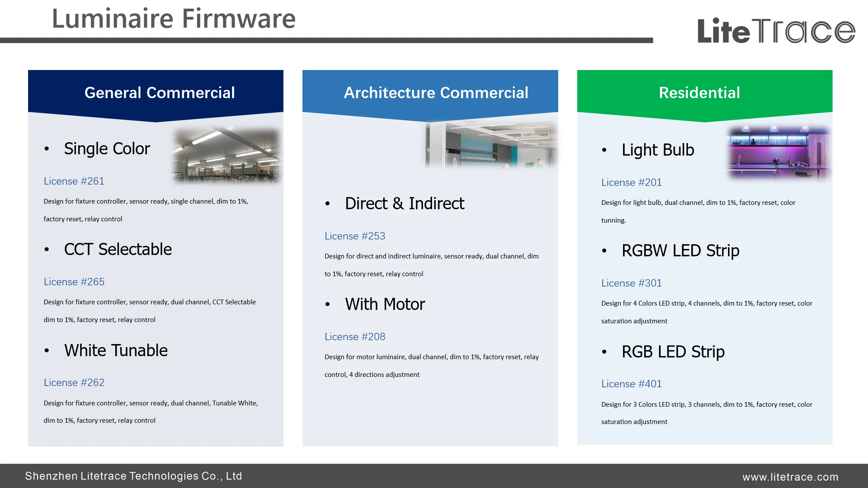Screen dimensions: 868x488
Task: Open License #265 link
Action: pyautogui.click(x=74, y=282)
